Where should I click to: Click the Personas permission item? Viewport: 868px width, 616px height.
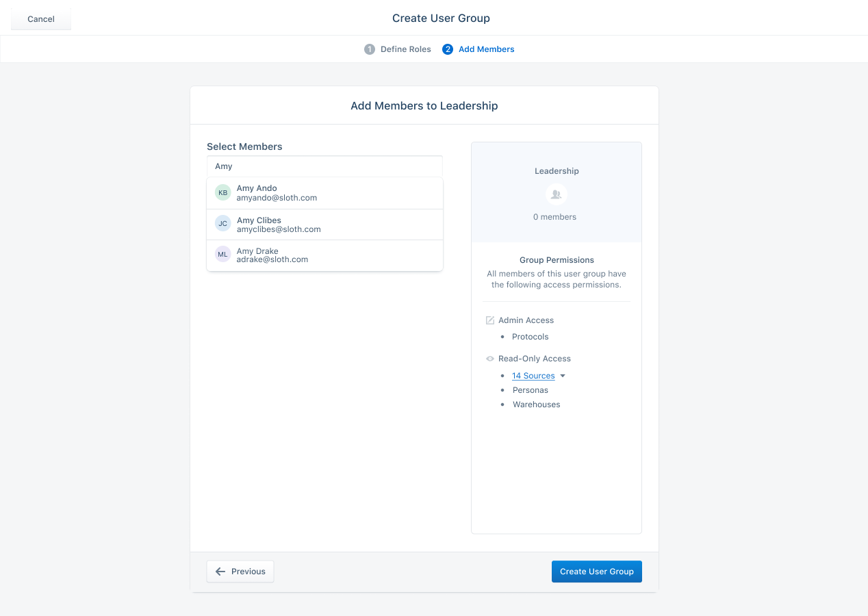click(531, 390)
